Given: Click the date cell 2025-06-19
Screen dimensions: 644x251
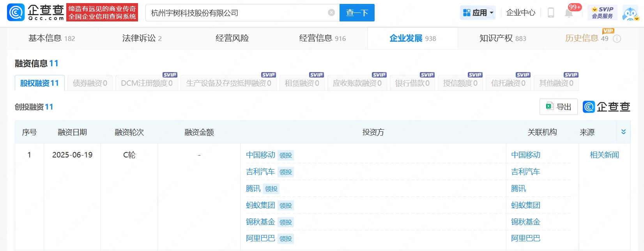Looking at the screenshot, I should (73, 155).
